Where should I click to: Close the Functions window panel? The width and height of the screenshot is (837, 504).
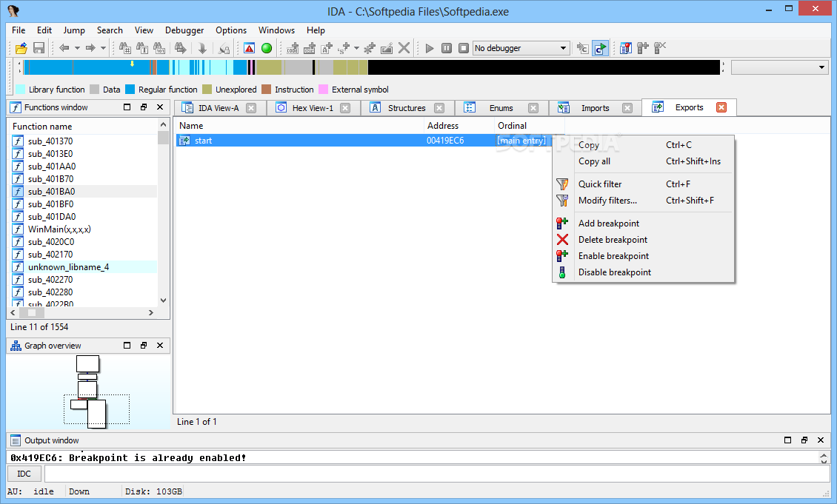(160, 107)
